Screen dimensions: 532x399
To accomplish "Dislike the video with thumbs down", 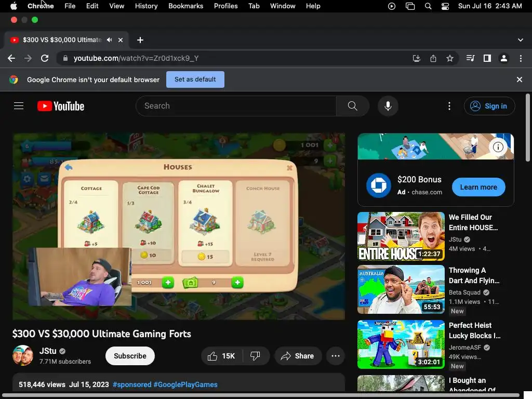I will coord(255,356).
